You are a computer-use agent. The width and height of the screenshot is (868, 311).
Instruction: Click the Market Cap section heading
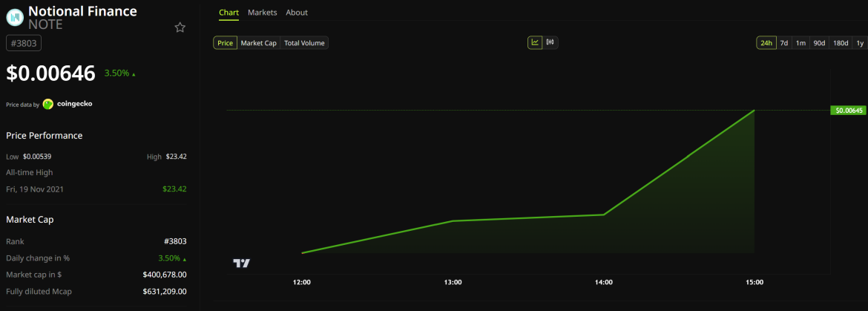point(30,220)
